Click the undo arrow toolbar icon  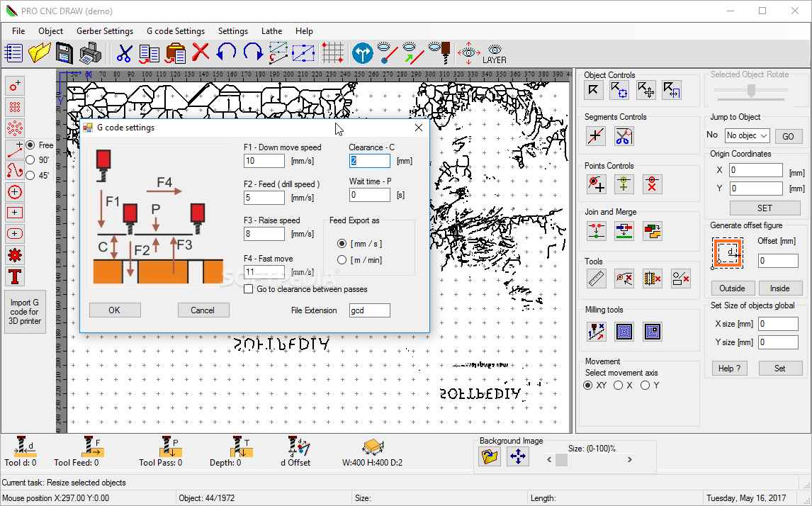pos(226,53)
